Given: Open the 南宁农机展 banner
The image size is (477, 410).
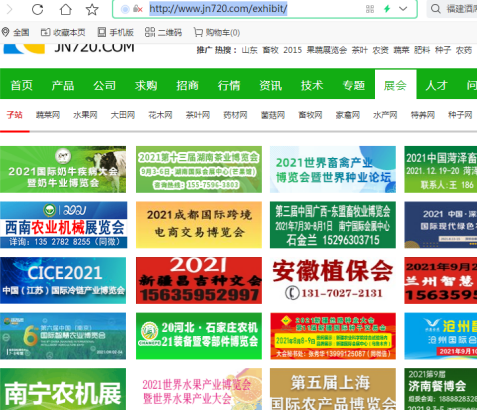Looking at the screenshot, I should 63,389.
